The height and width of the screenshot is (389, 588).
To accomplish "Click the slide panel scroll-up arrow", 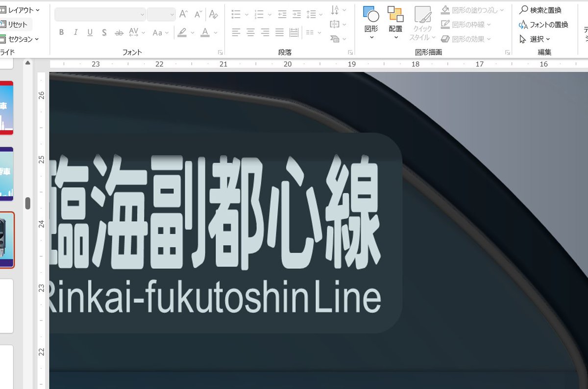I will click(x=28, y=63).
